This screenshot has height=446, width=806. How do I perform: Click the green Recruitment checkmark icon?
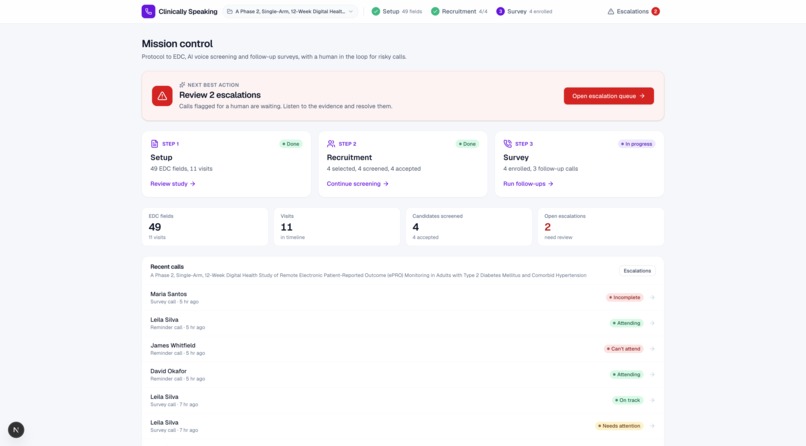coord(435,11)
